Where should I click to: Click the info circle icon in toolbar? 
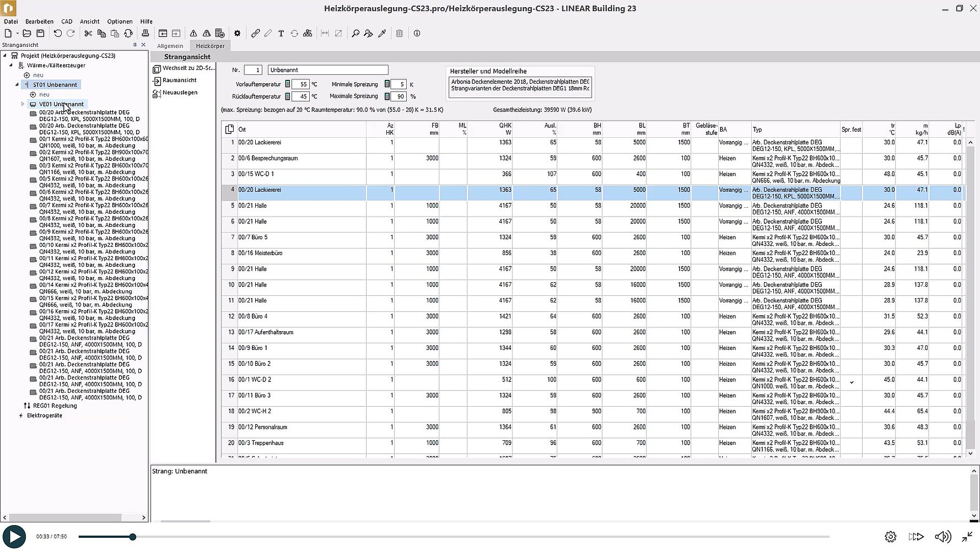[417, 34]
